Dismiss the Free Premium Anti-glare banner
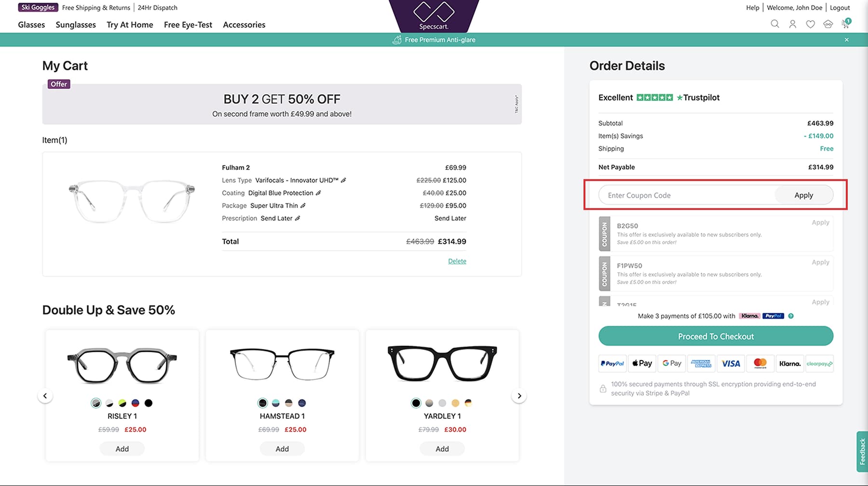This screenshot has height=486, width=868. tap(846, 39)
